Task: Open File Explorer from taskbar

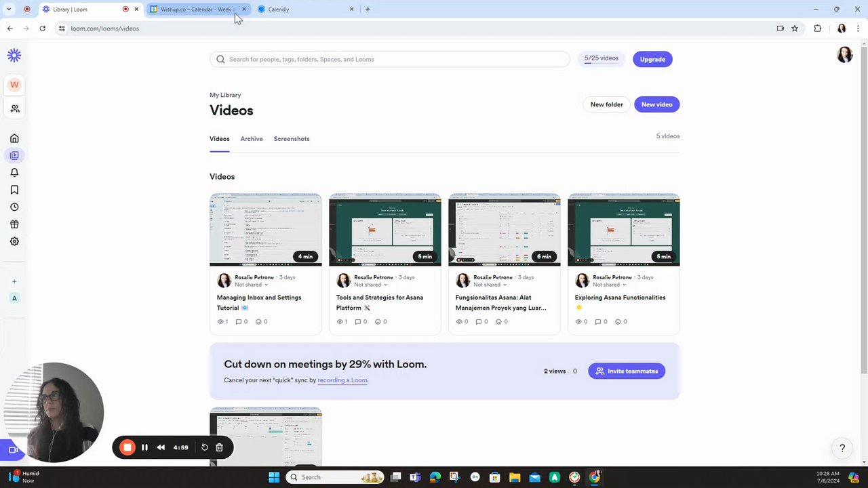Action: click(x=515, y=477)
